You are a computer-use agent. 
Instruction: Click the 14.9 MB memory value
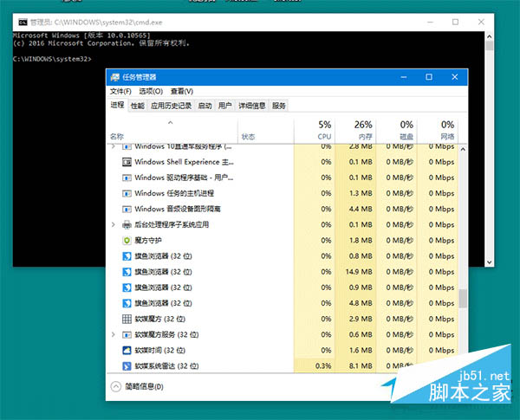(359, 272)
